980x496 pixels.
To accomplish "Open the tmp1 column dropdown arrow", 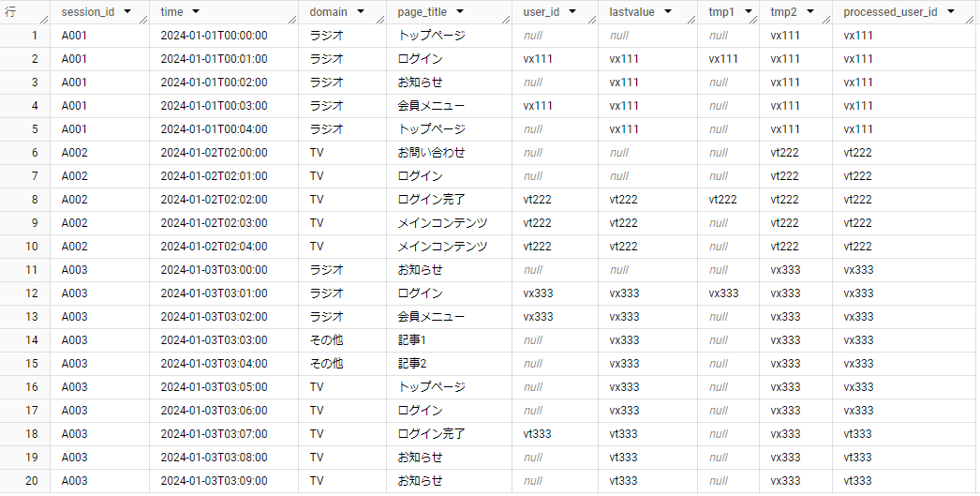I will pyautogui.click(x=743, y=12).
